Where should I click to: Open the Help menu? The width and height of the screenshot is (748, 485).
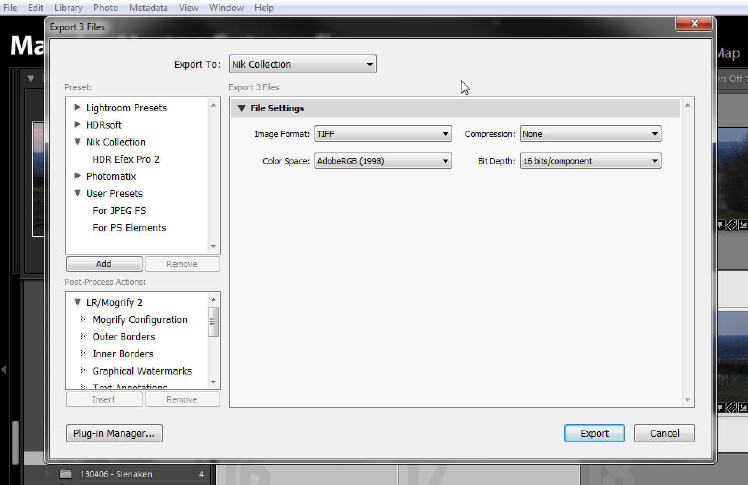(x=263, y=8)
